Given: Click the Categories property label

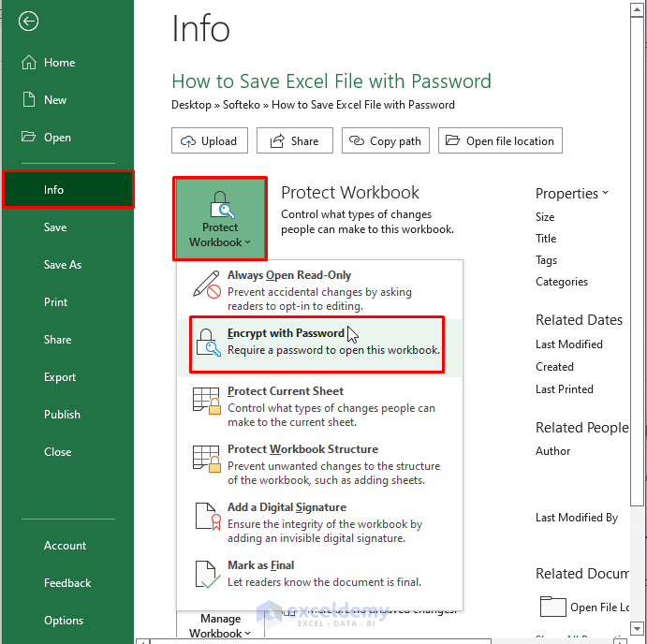Looking at the screenshot, I should tap(562, 282).
